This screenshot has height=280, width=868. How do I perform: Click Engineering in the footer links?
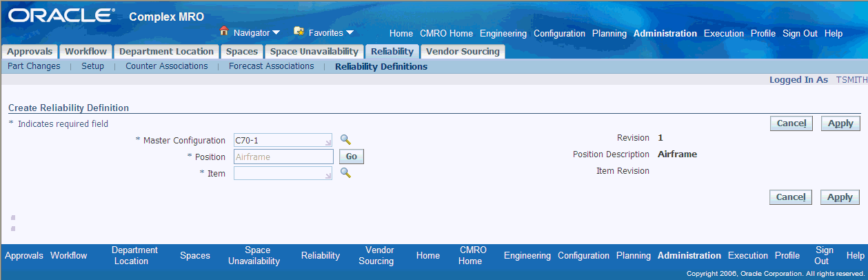[527, 256]
